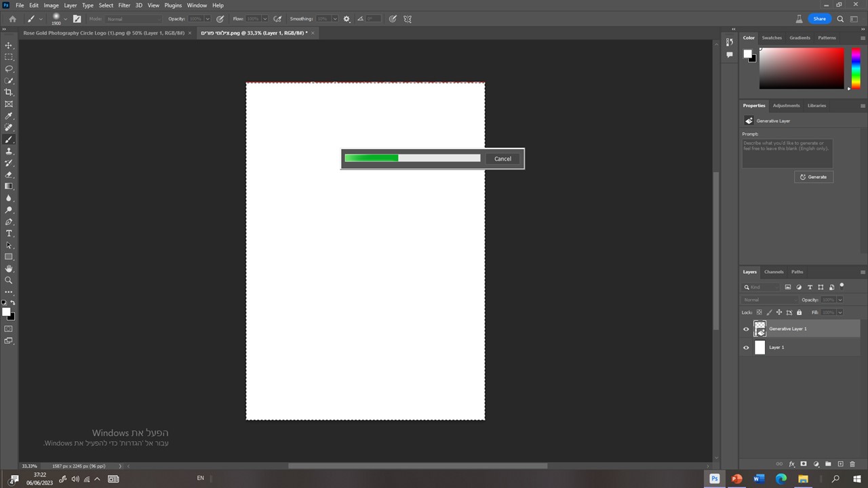This screenshot has width=868, height=488.
Task: Toggle lock image pixels brush icon
Action: [x=769, y=312]
